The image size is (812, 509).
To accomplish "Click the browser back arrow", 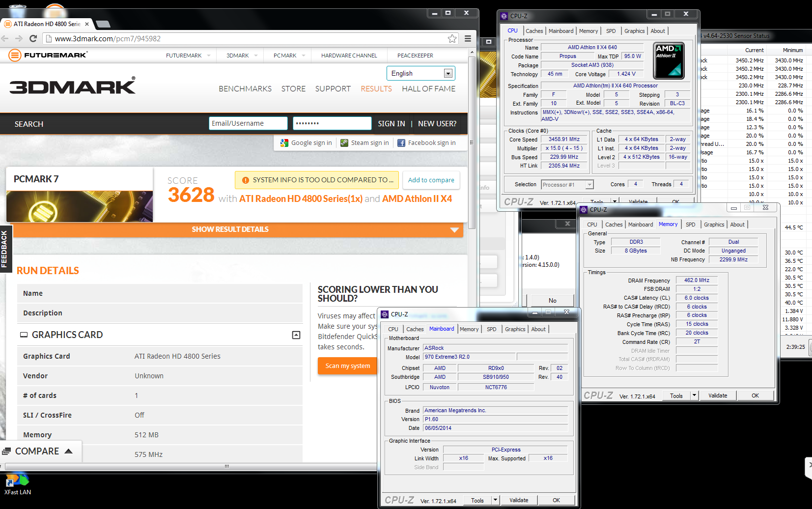I will [x=5, y=38].
